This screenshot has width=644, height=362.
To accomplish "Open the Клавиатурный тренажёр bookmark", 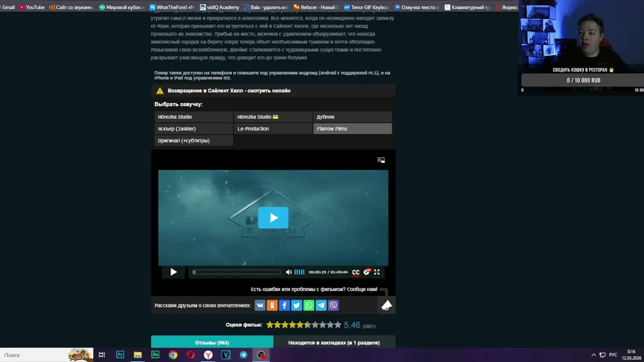I will click(x=467, y=8).
